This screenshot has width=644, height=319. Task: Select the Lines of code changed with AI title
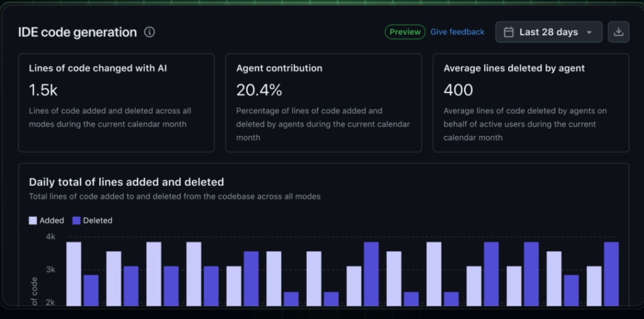[97, 68]
